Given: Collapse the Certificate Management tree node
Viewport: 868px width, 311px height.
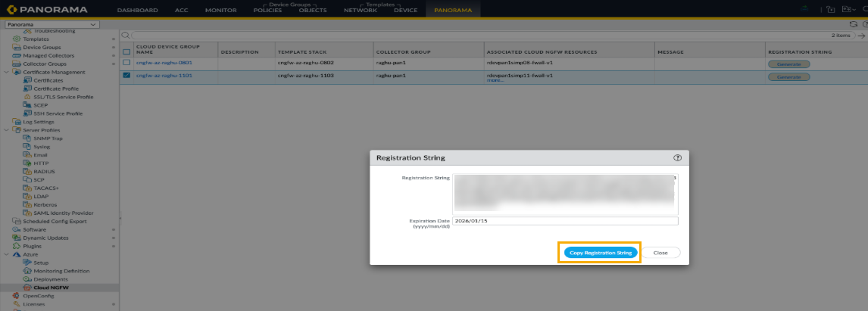Looking at the screenshot, I should click(6, 73).
